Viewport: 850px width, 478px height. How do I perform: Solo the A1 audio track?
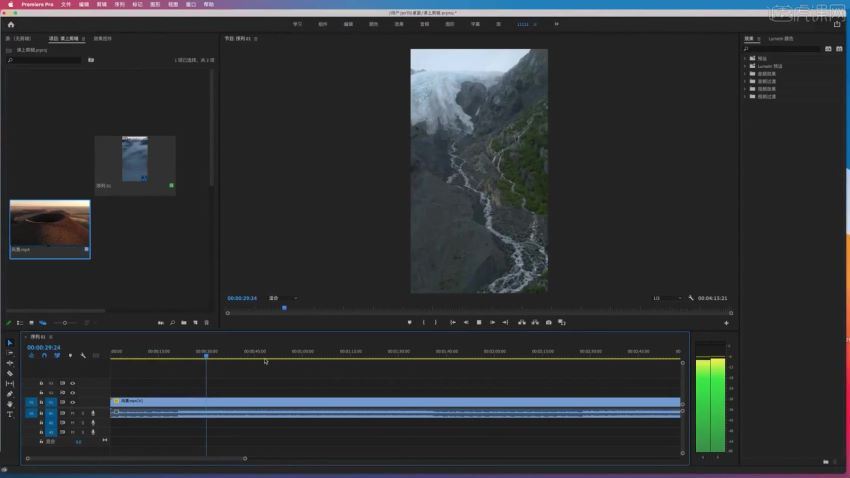[x=82, y=413]
